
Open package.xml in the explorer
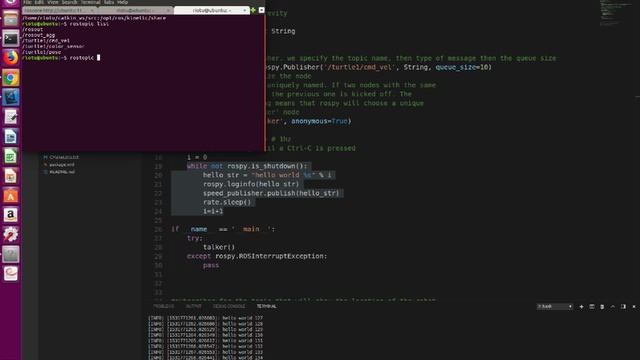(62, 164)
